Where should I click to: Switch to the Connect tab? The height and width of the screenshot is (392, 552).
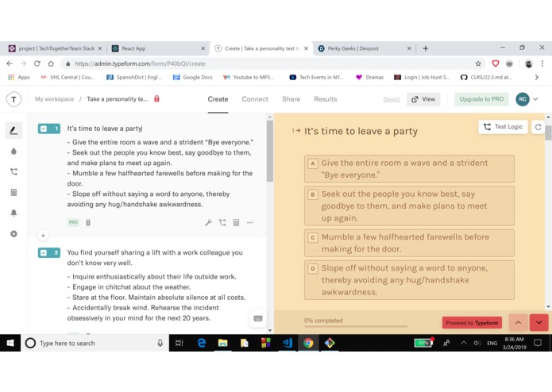[x=255, y=99]
